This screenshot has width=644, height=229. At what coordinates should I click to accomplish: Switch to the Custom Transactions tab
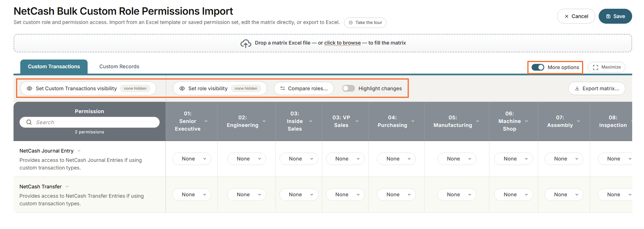coord(54,67)
